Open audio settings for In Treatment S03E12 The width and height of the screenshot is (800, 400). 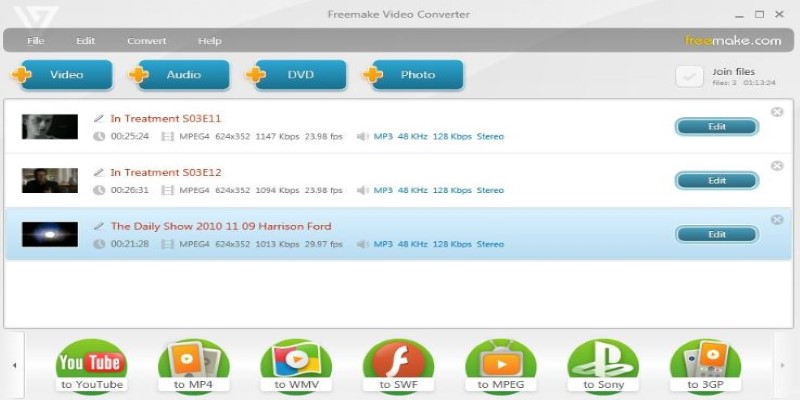click(439, 190)
